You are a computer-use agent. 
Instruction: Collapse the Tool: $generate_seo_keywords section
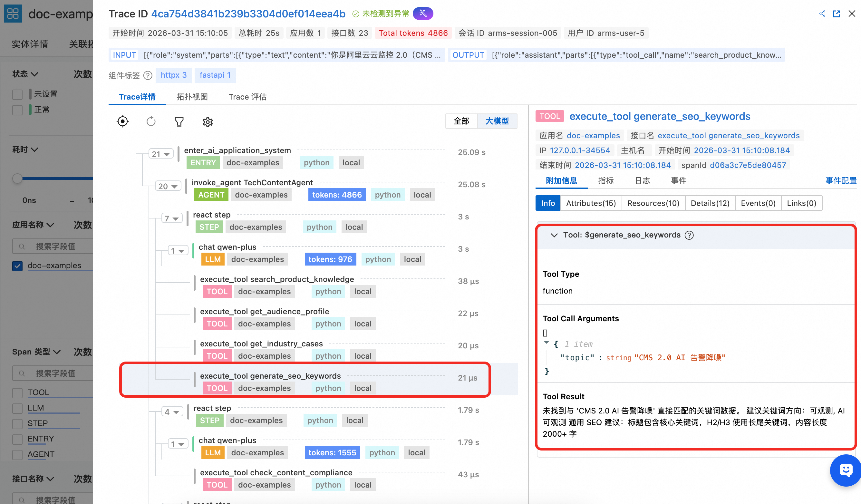coord(554,235)
